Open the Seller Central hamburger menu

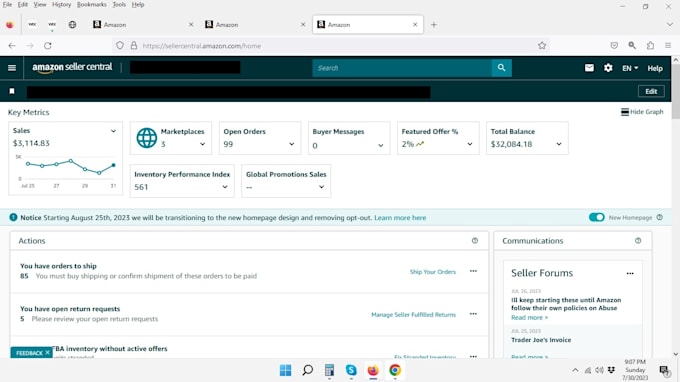[12, 68]
